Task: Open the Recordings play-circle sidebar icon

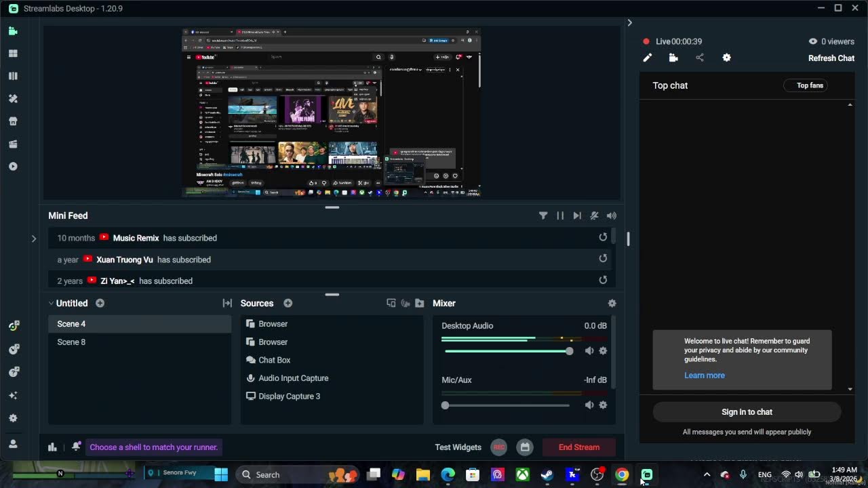Action: coord(13,166)
